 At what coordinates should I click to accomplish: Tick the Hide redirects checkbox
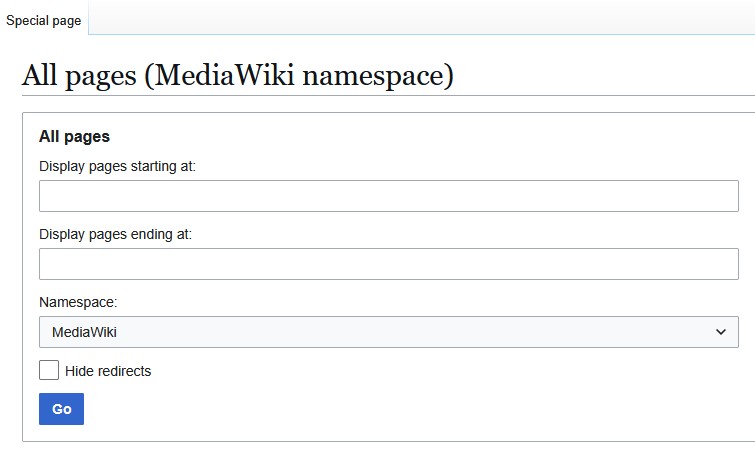[x=49, y=371]
